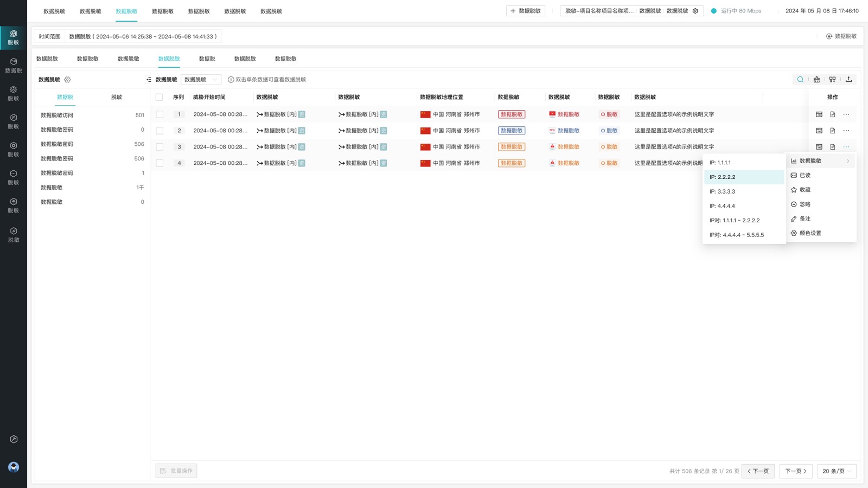Open gear settings beside left panel title
868x488 pixels.
pos(67,80)
